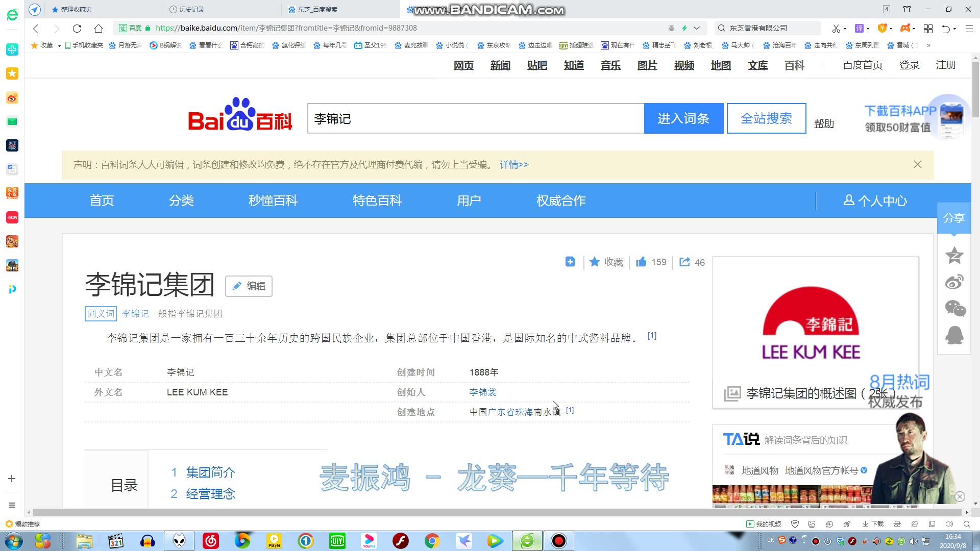Image resolution: width=980 pixels, height=551 pixels.
Task: Click Bandicam record taskbar icon
Action: point(559,541)
